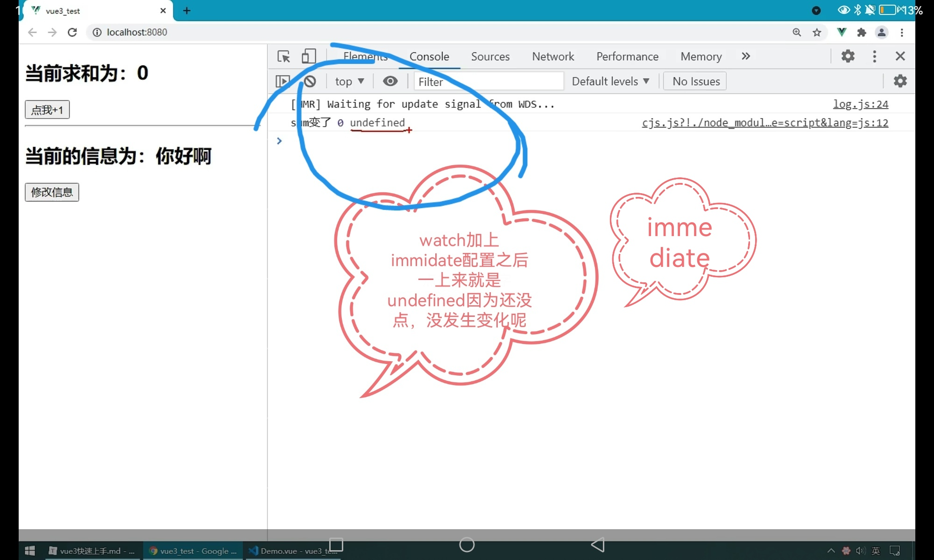Viewport: 934px width, 560px height.
Task: Open the Default levels dropdown
Action: 610,82
